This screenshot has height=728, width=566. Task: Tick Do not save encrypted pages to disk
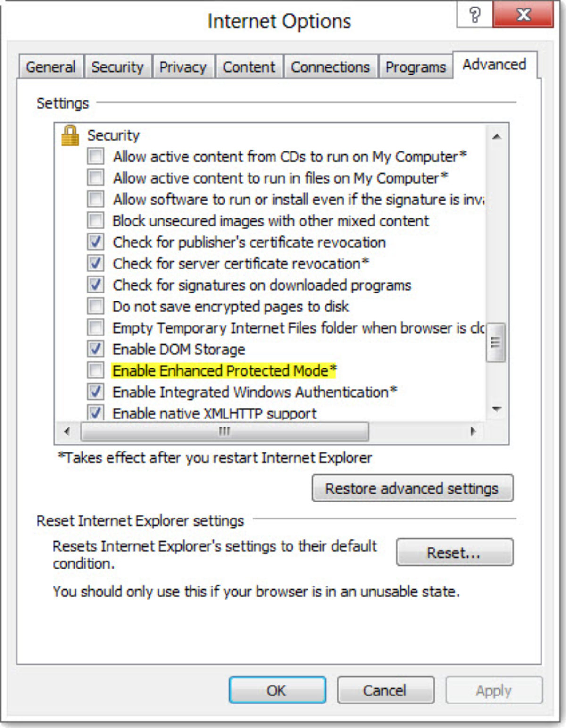tap(96, 306)
